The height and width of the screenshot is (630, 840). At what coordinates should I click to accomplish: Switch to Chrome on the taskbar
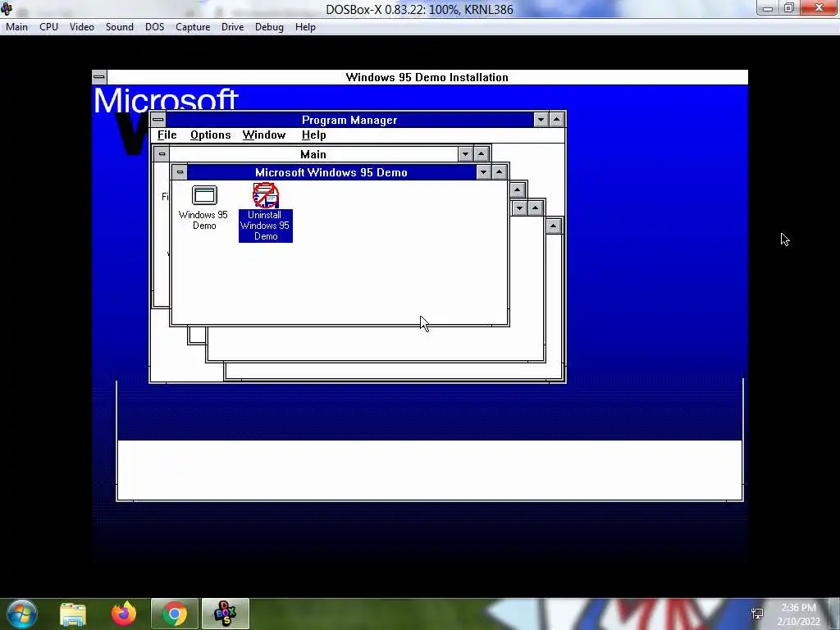175,614
